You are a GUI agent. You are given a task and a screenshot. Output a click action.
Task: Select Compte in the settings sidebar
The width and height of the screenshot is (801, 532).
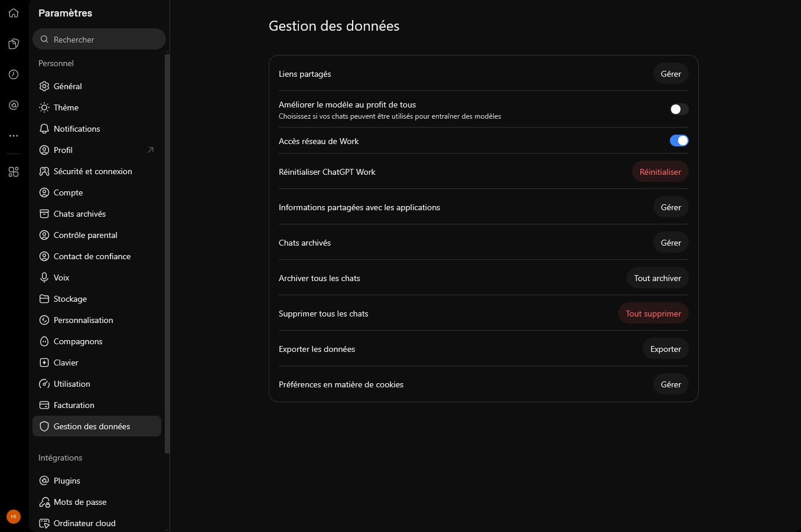click(x=97, y=192)
